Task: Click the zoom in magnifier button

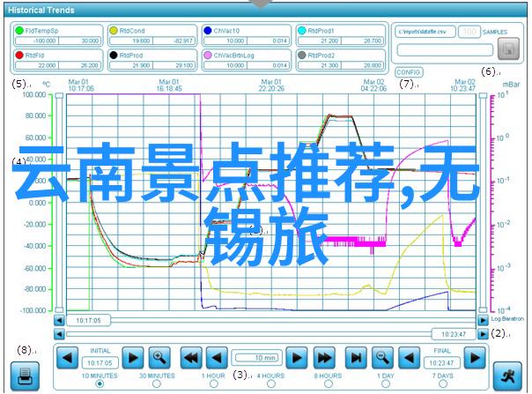Action: [159, 358]
